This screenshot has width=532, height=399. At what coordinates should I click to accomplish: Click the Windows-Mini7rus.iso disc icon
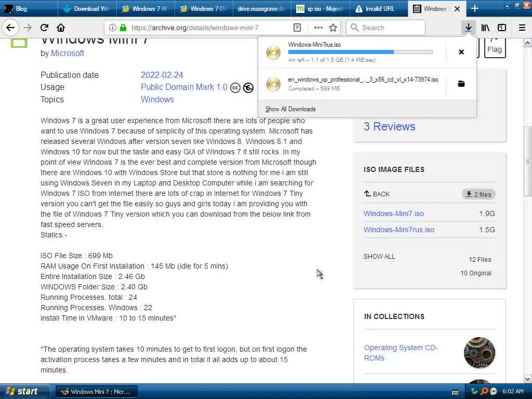tap(273, 52)
